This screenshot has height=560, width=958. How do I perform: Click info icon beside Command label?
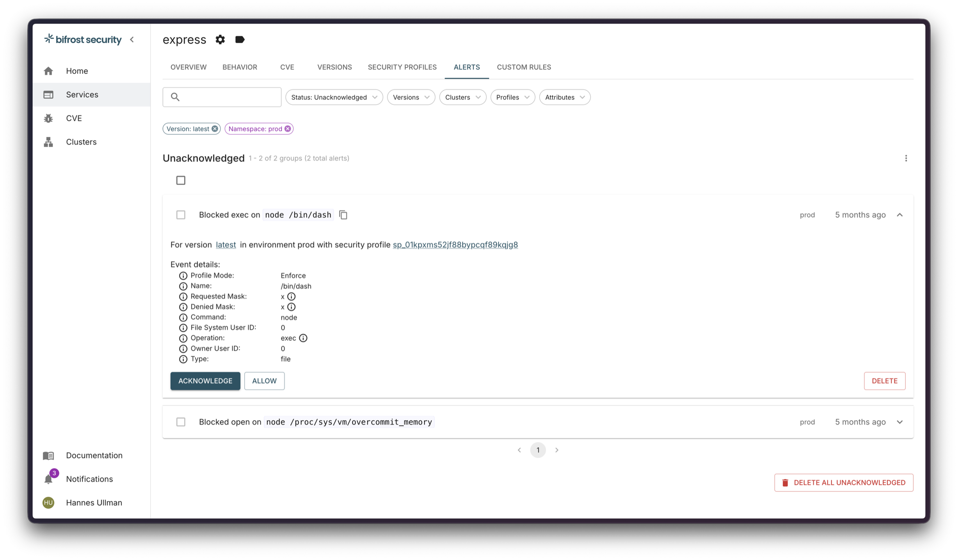(x=183, y=318)
